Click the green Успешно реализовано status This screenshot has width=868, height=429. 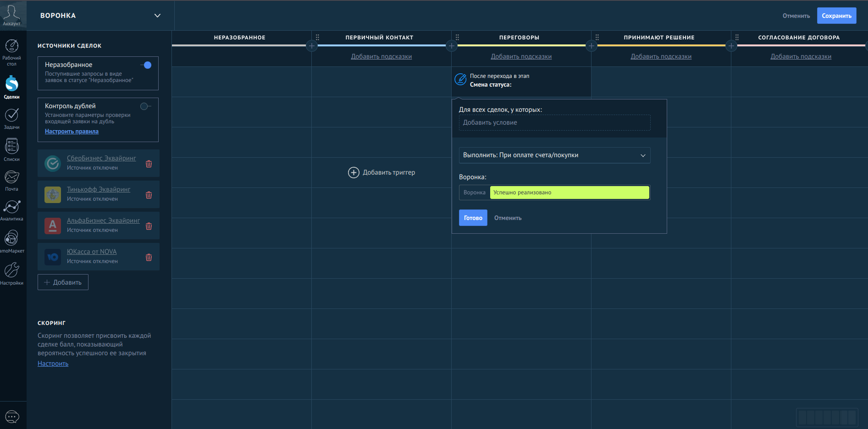tap(569, 192)
